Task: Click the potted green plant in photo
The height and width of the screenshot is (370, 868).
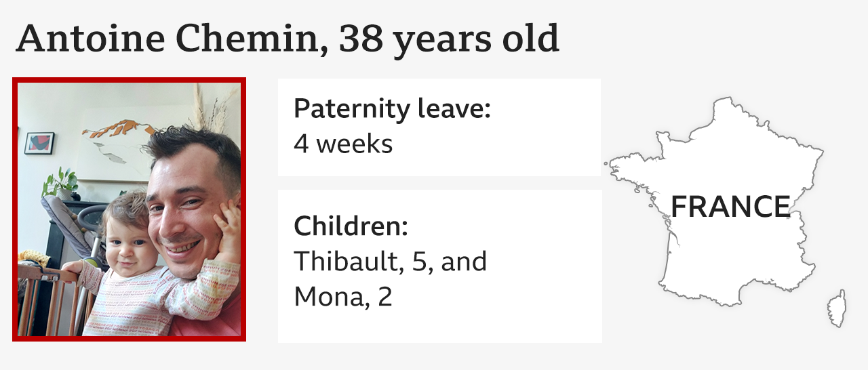Action: tap(62, 183)
